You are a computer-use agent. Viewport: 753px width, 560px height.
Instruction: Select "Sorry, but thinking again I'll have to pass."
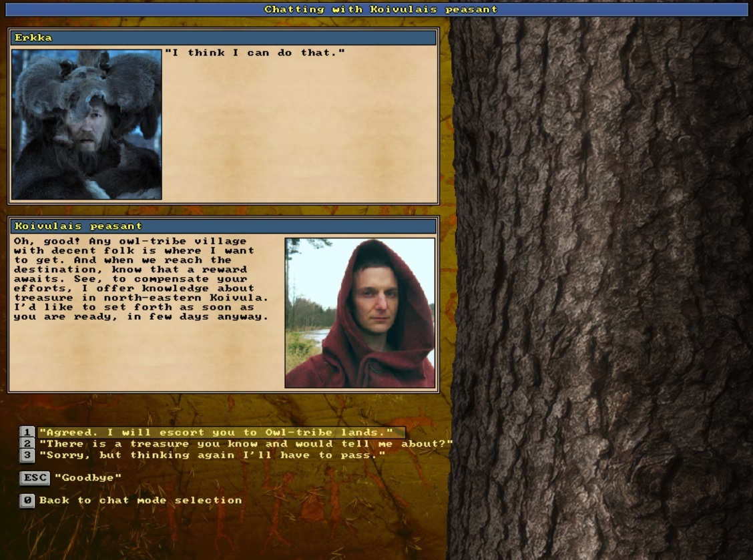[x=212, y=455]
